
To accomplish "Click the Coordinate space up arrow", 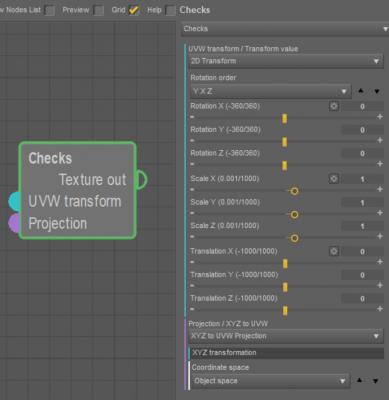I will pyautogui.click(x=359, y=380).
